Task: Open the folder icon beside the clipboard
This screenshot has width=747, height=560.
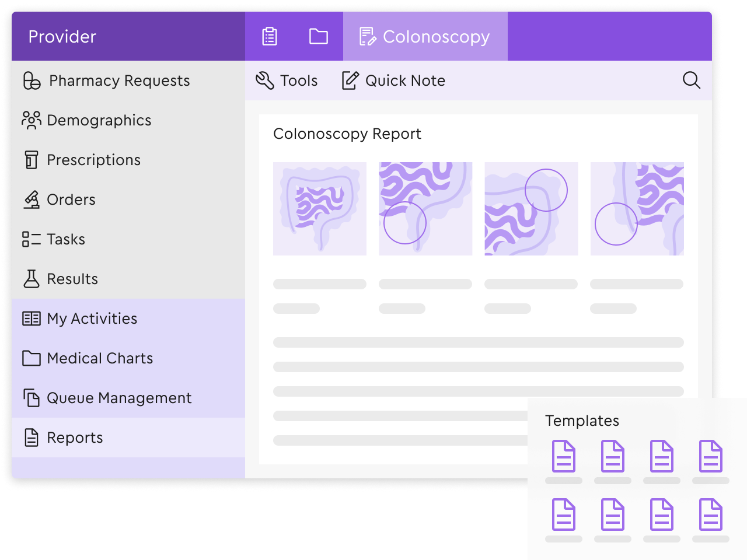Action: tap(319, 36)
